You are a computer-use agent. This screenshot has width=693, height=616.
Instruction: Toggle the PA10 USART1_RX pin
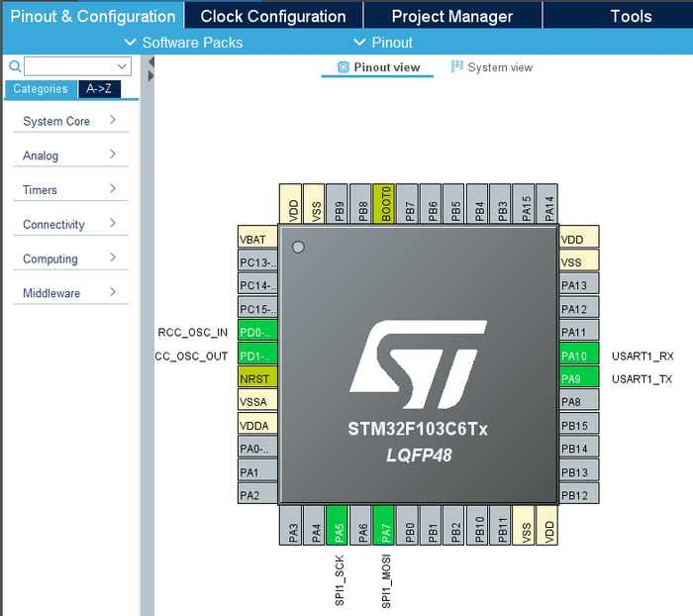click(578, 356)
